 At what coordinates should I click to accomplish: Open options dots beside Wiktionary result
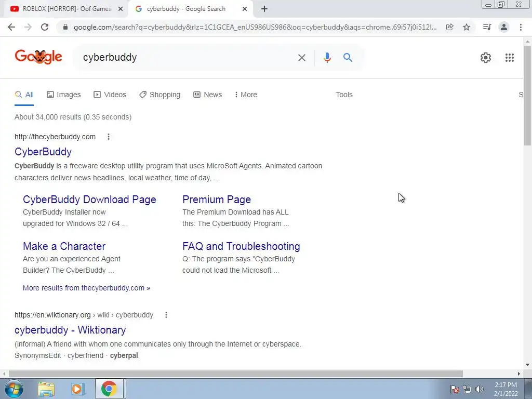click(166, 315)
